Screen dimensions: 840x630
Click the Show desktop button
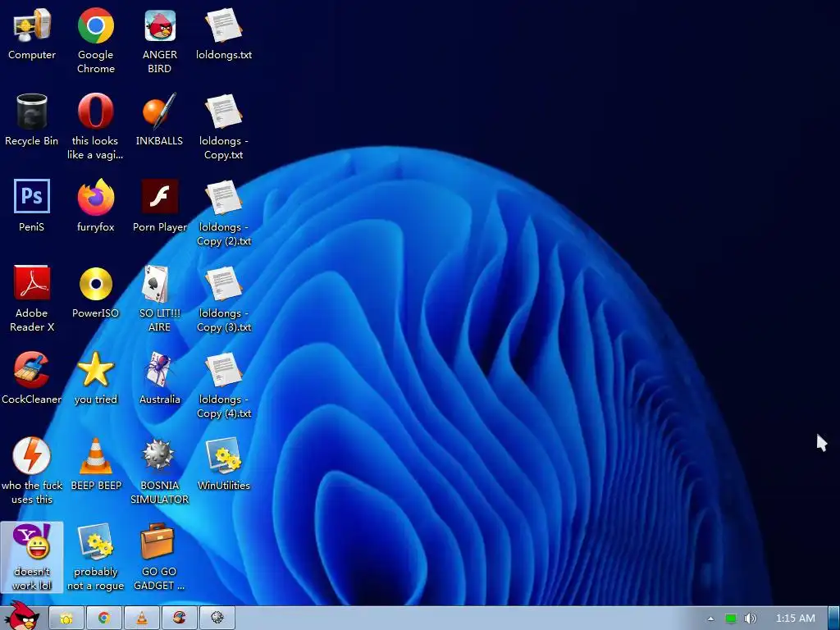coord(834,619)
